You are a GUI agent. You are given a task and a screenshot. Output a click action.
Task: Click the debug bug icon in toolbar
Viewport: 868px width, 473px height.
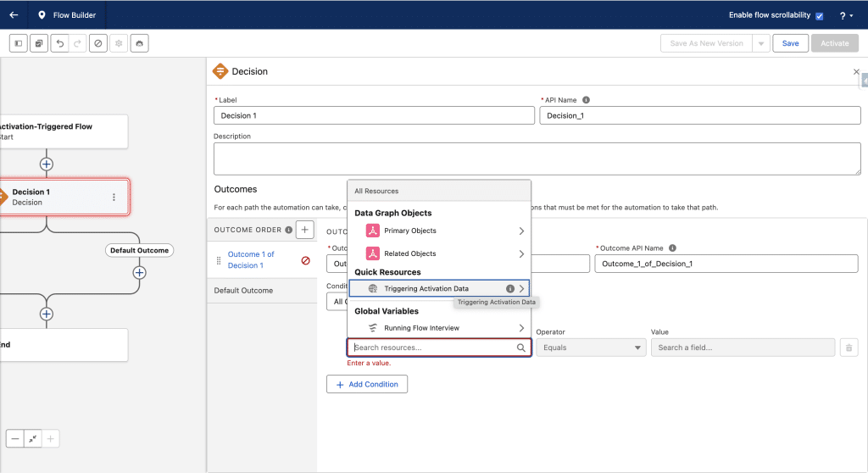tap(140, 43)
